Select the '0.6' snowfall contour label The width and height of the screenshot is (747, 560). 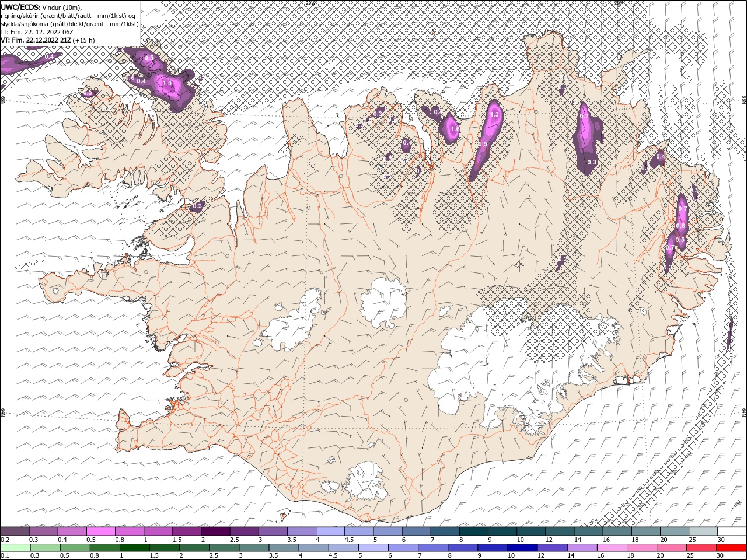[x=680, y=226]
